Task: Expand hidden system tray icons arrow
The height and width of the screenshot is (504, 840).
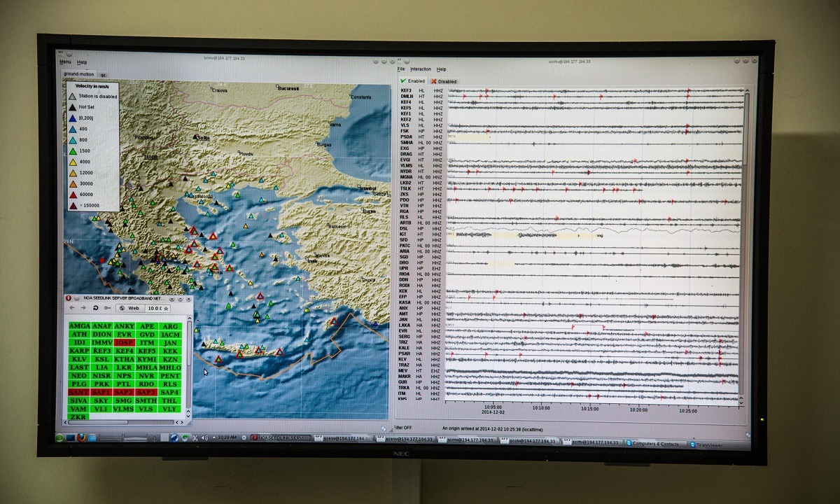Action: (x=213, y=438)
